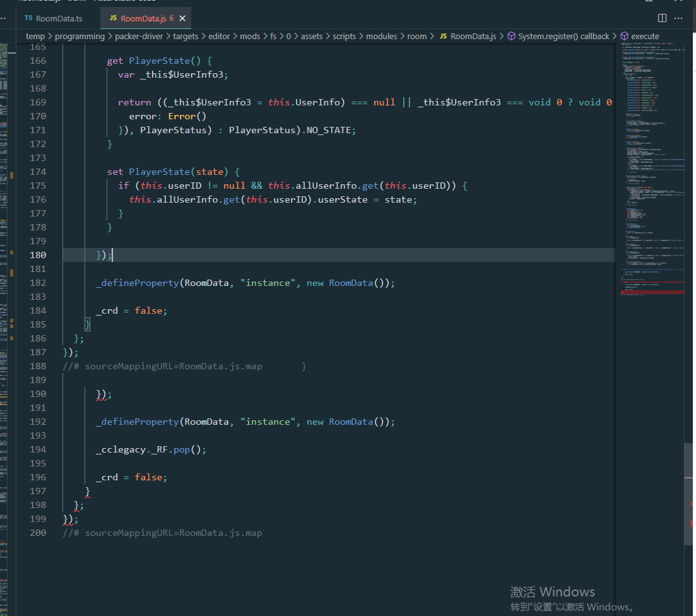Click '_crd = false;' on line 196
The image size is (696, 616).
point(131,477)
